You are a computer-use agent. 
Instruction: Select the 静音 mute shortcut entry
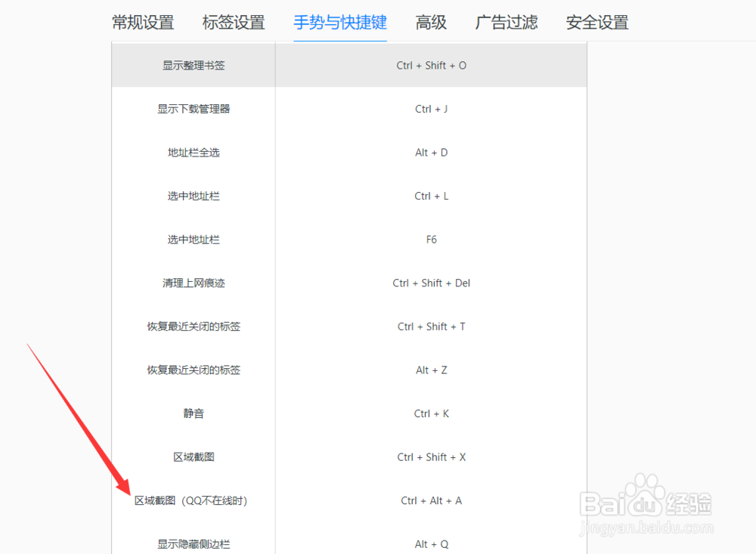point(194,413)
